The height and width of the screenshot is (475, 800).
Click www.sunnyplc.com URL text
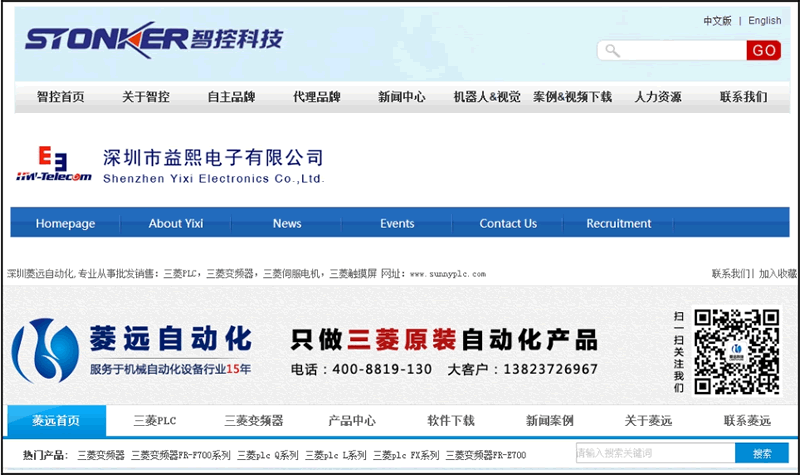[447, 274]
